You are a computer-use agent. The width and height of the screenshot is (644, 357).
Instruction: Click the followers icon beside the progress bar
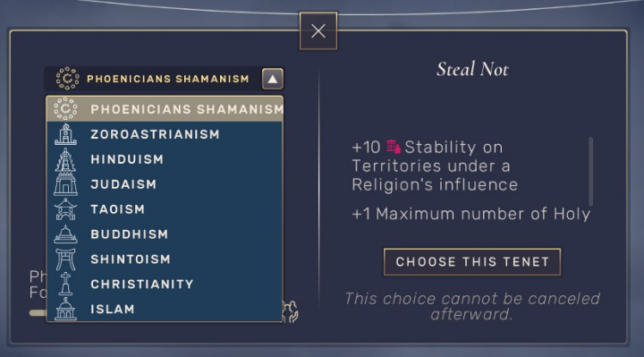(291, 311)
